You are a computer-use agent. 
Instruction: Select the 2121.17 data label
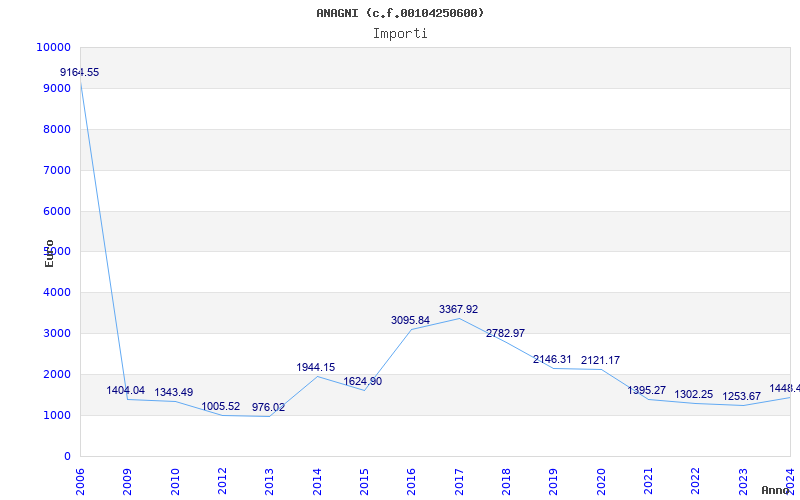(601, 361)
